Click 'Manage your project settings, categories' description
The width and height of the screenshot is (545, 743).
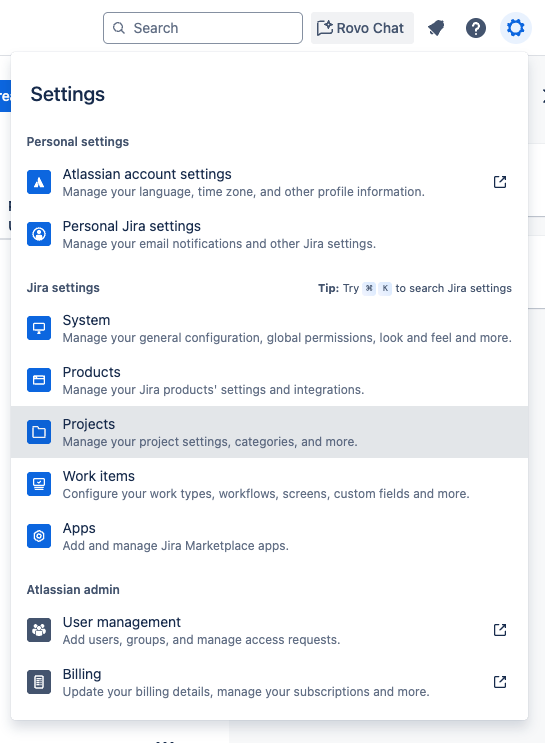coord(210,442)
